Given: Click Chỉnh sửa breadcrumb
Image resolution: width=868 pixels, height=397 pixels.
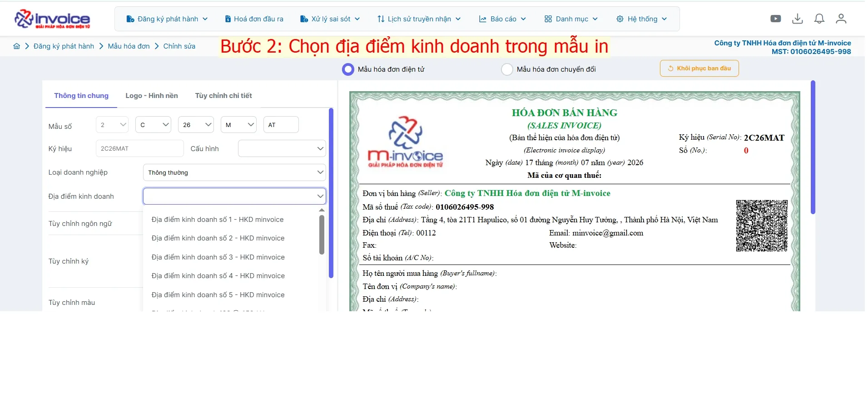Looking at the screenshot, I should tap(179, 46).
